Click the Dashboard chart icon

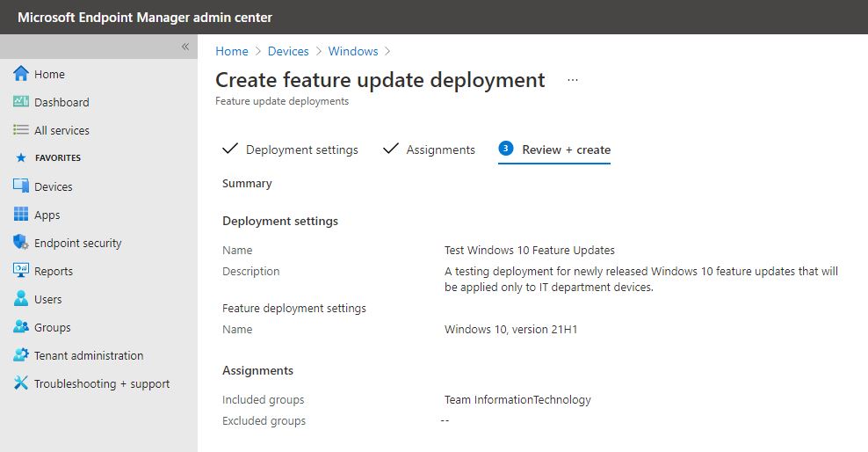click(x=21, y=101)
